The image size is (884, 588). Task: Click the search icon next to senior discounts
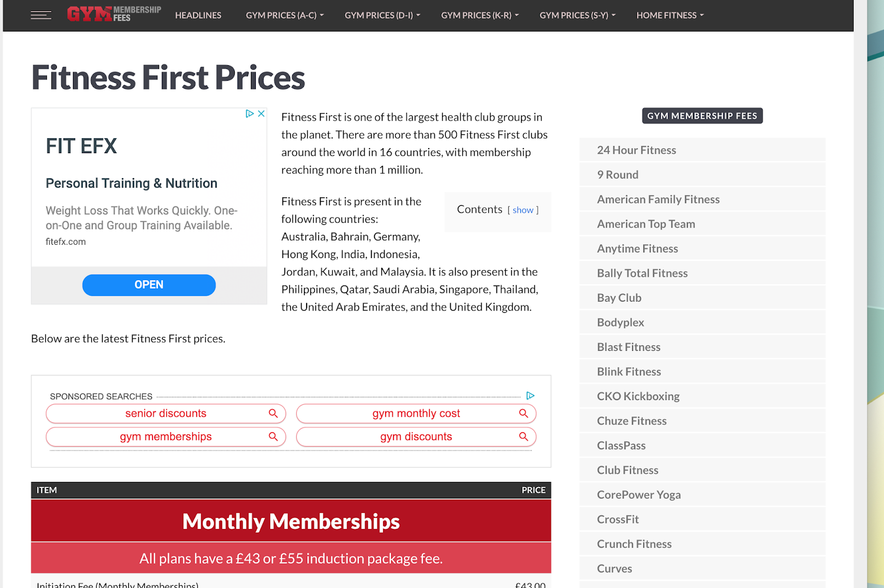coord(273,413)
